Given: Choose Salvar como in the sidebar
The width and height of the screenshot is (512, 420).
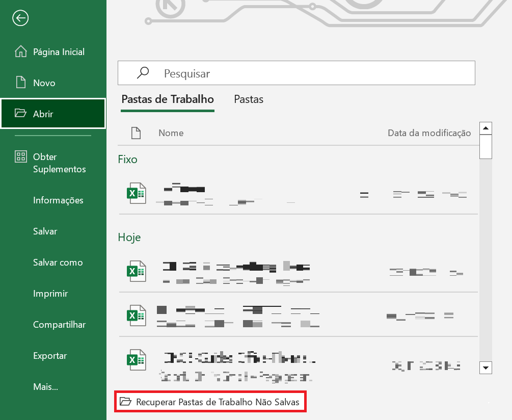Looking at the screenshot, I should 58,262.
